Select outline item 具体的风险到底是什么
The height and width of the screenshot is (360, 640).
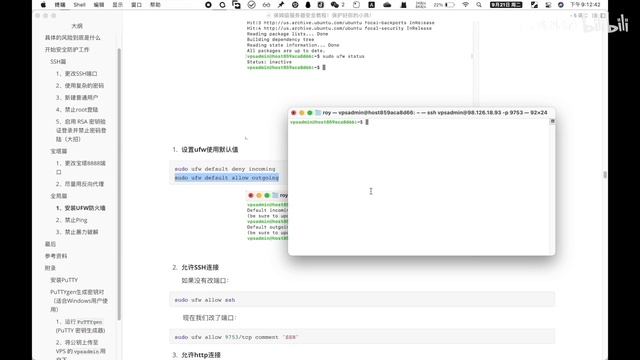coord(73,38)
